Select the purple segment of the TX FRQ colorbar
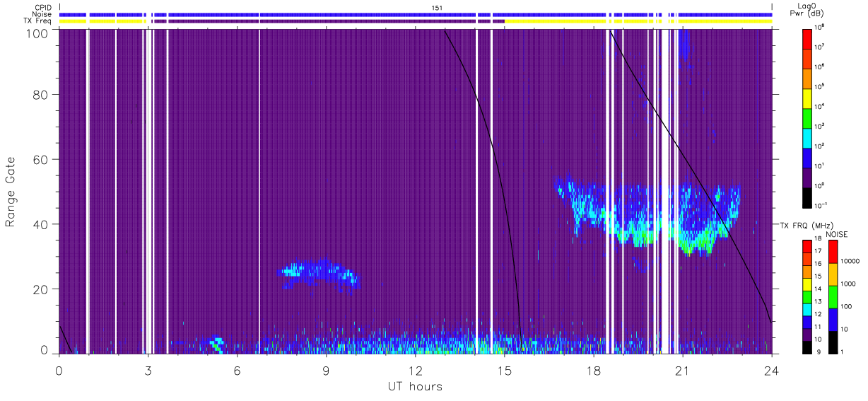868x401 pixels. click(807, 335)
